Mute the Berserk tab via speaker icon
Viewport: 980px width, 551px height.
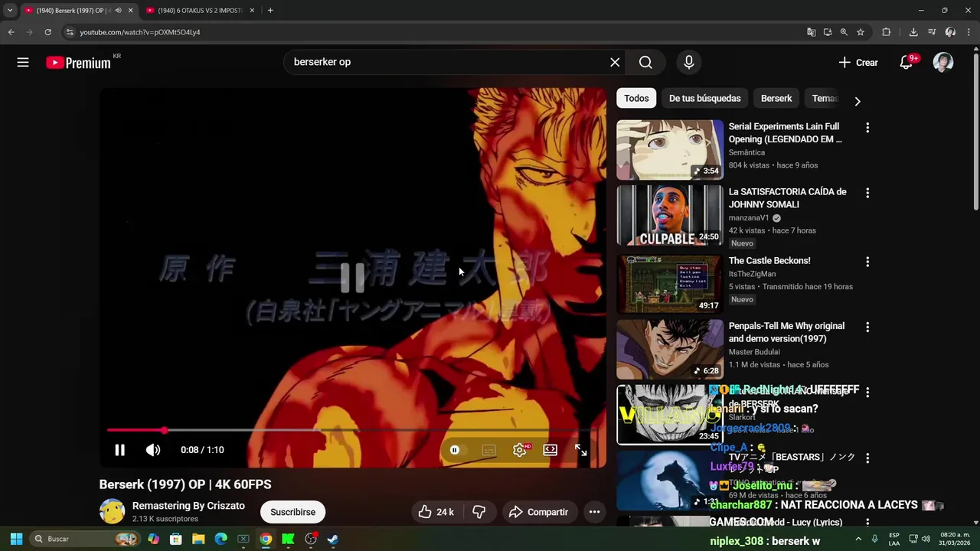tap(118, 10)
